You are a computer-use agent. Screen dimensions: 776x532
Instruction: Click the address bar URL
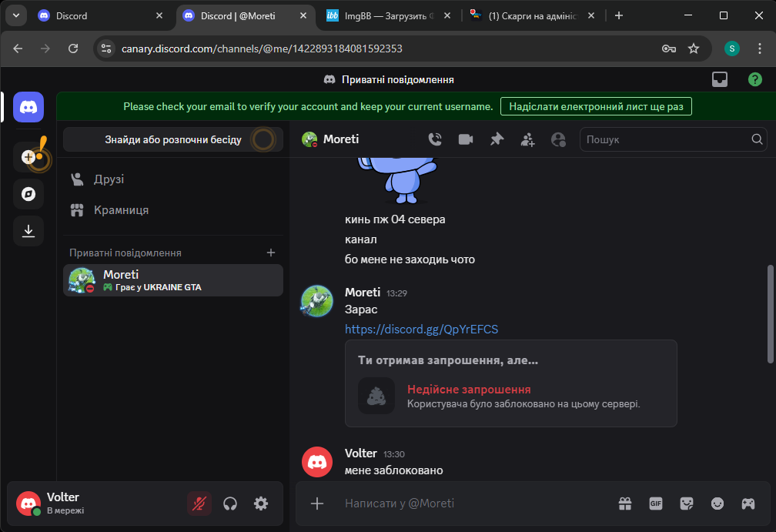coord(262,49)
